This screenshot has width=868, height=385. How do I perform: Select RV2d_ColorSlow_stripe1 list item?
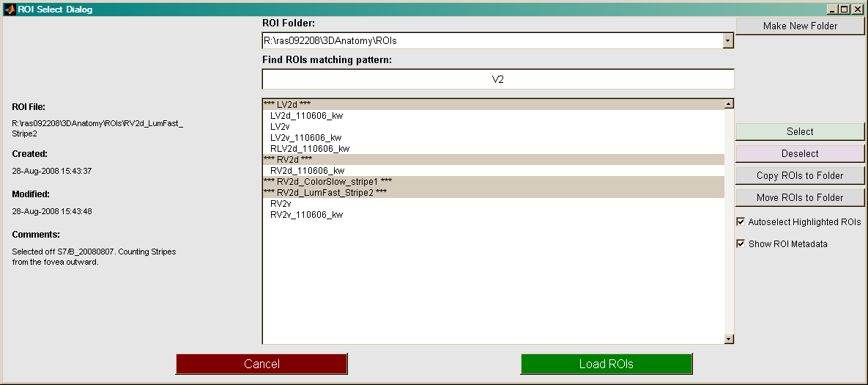coord(328,182)
